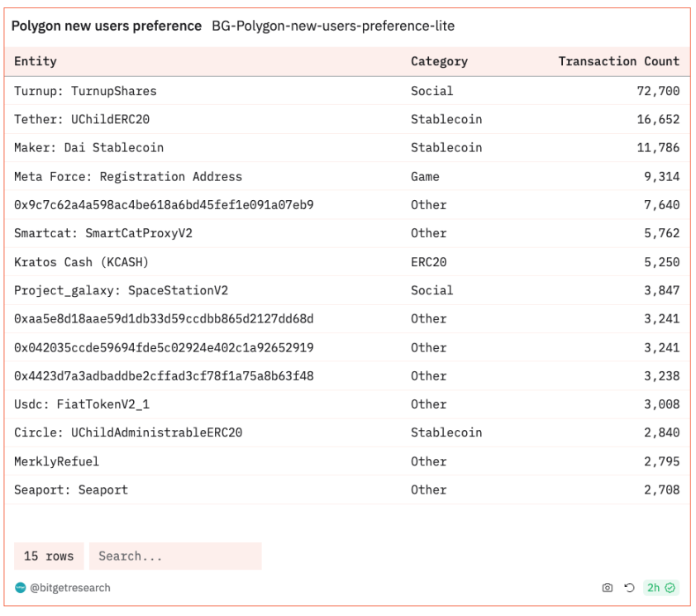Click the bitgetresearch avatar icon
The width and height of the screenshot is (696, 616).
tap(21, 588)
